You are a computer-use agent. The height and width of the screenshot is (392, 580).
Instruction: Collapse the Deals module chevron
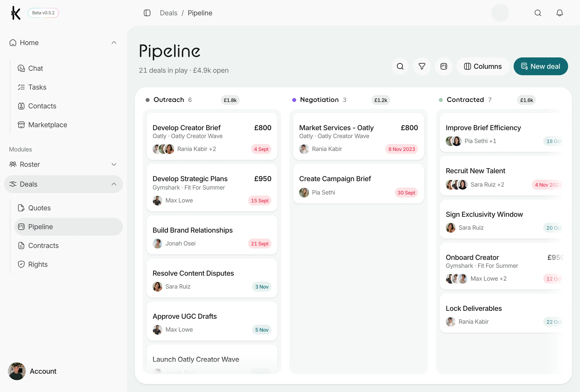coord(114,184)
